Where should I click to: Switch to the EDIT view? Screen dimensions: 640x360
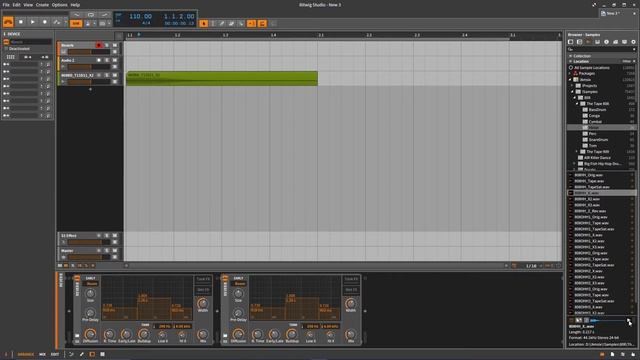click(55, 354)
